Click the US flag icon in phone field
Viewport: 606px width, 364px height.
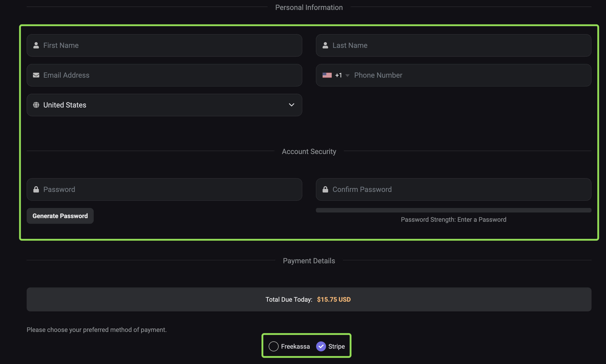(x=327, y=75)
